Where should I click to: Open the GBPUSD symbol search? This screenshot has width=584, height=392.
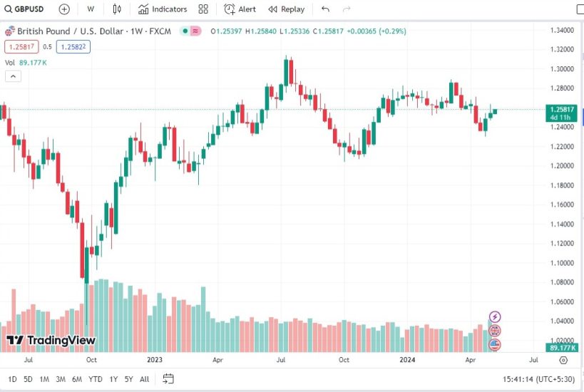(x=26, y=9)
